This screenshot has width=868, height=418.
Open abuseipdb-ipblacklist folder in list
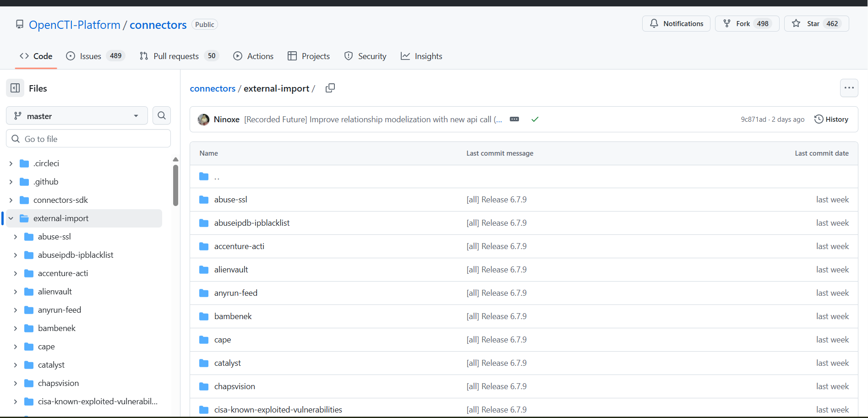pyautogui.click(x=252, y=223)
